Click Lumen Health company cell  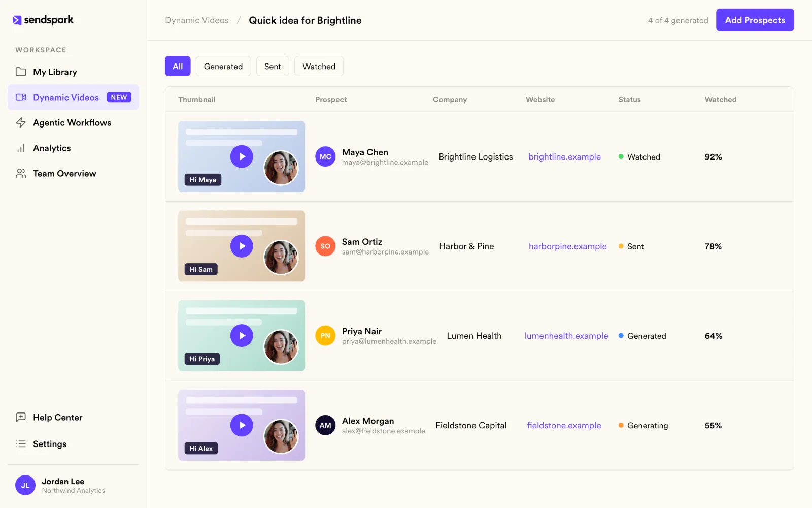coord(474,335)
